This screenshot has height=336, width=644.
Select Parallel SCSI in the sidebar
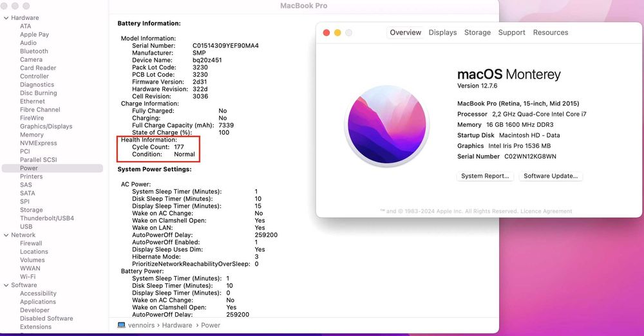(x=39, y=160)
